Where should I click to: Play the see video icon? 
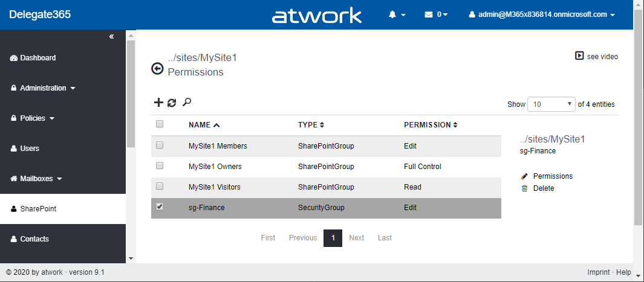[579, 56]
